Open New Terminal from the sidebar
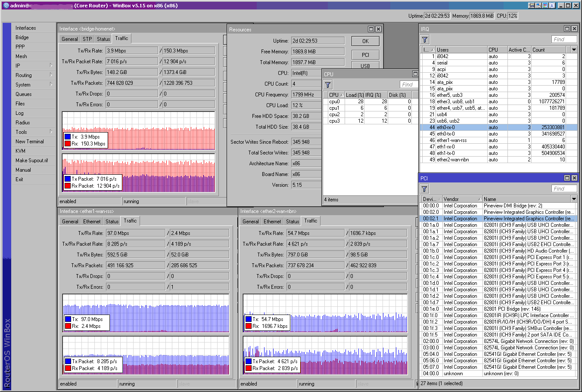The width and height of the screenshot is (582, 392). (30, 141)
